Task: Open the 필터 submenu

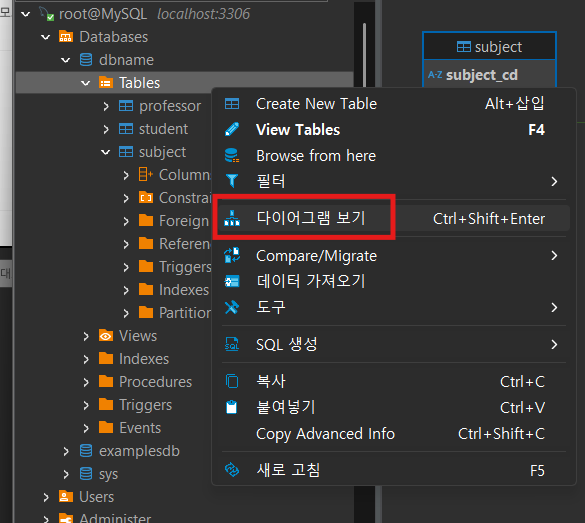Action: 394,181
